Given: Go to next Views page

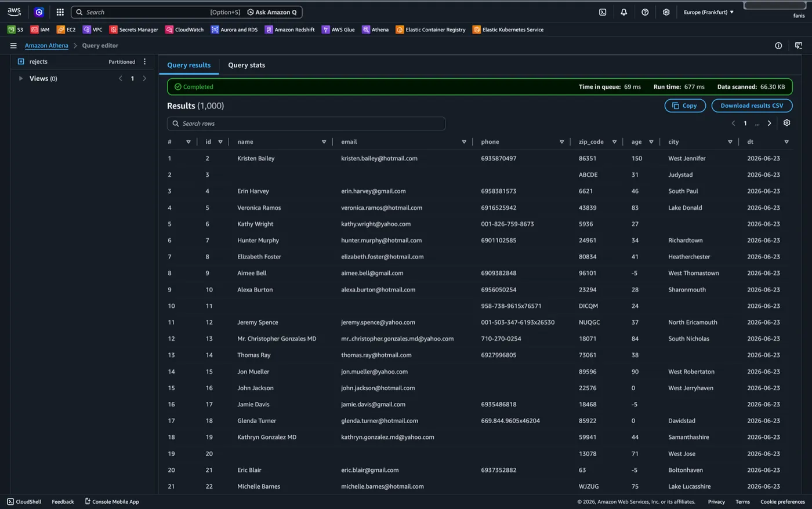Looking at the screenshot, I should pos(144,78).
